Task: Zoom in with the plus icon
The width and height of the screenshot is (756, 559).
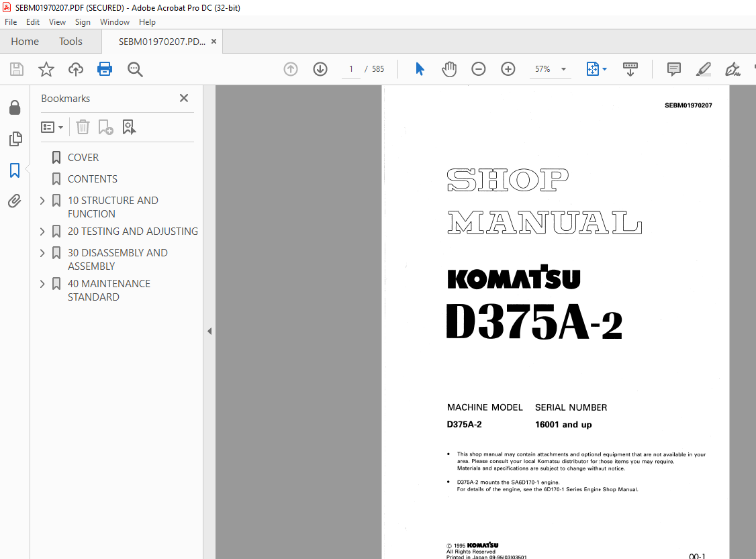Action: click(x=508, y=69)
